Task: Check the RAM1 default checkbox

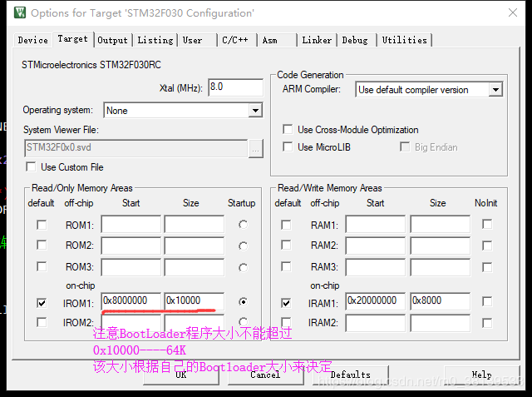Action: tap(286, 225)
